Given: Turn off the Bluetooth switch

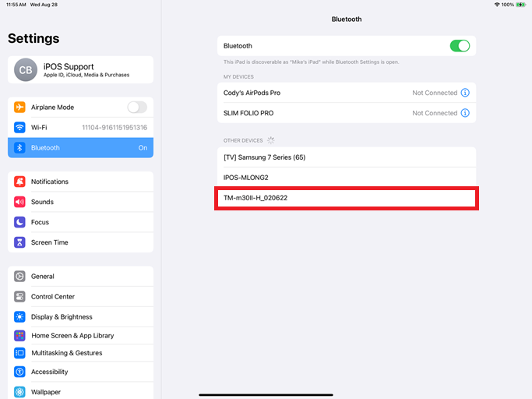Looking at the screenshot, I should [460, 46].
